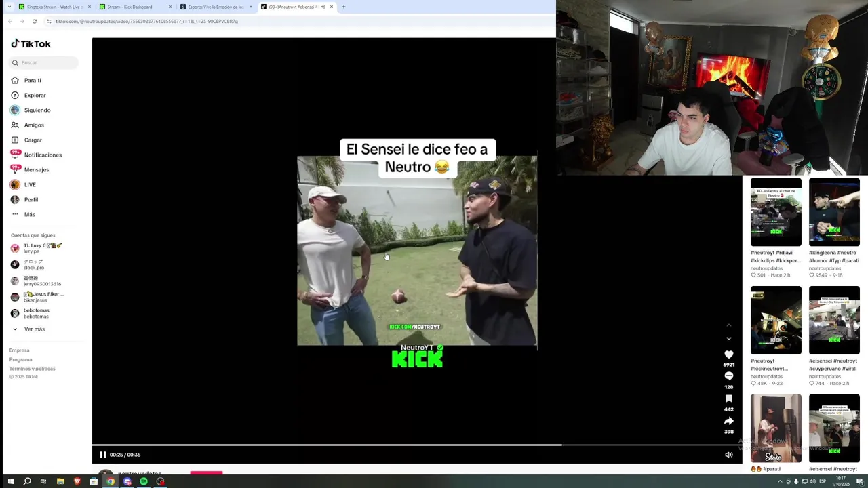Open Brave browser from taskbar

pos(77,481)
